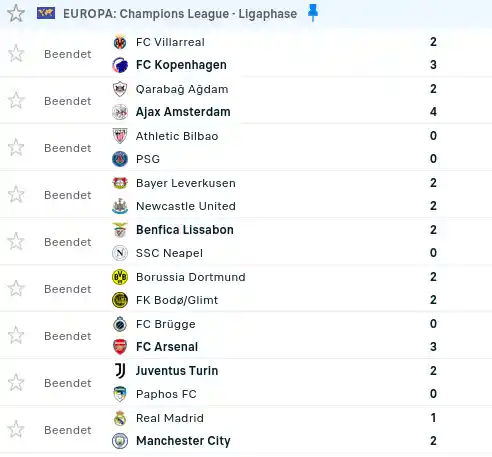Click the Champions League flag icon
492x457 pixels.
click(x=46, y=13)
